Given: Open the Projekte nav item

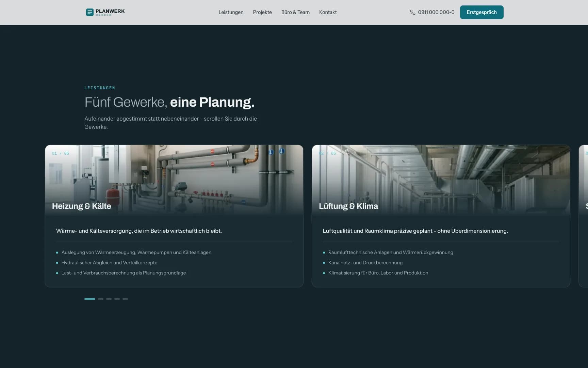Looking at the screenshot, I should pyautogui.click(x=262, y=12).
